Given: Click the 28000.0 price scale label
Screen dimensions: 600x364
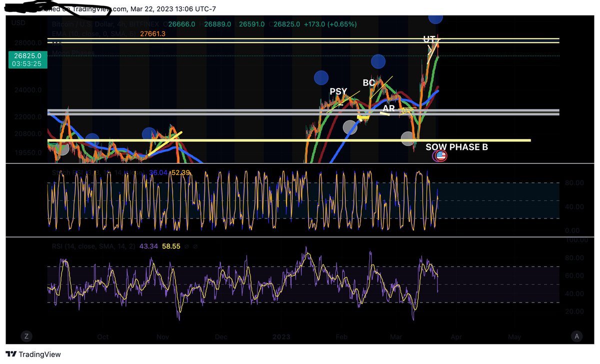Looking at the screenshot, I should 27,43.
